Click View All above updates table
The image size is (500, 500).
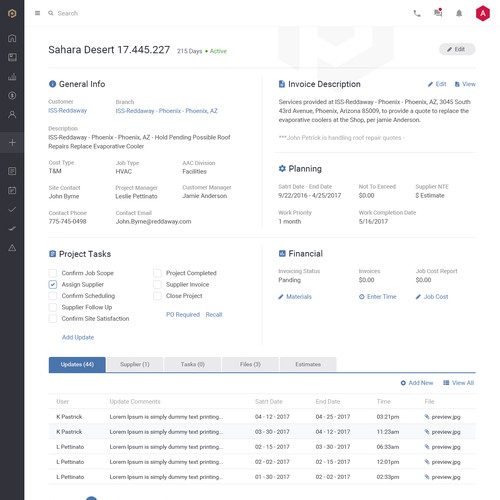pos(459,383)
